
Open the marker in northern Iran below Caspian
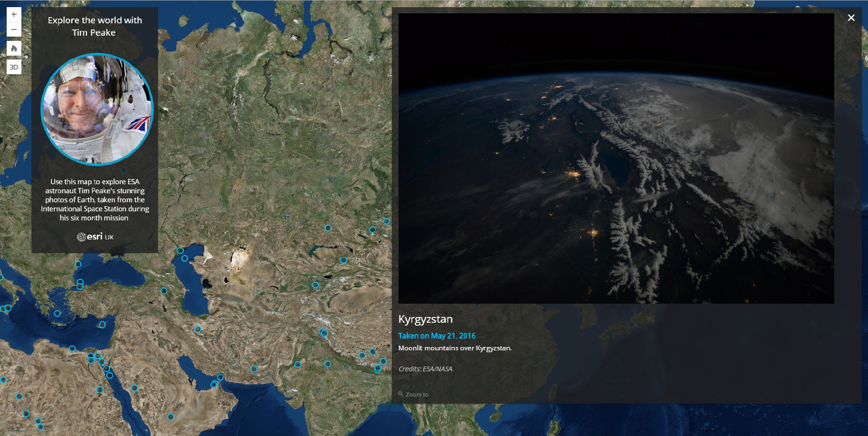198,329
